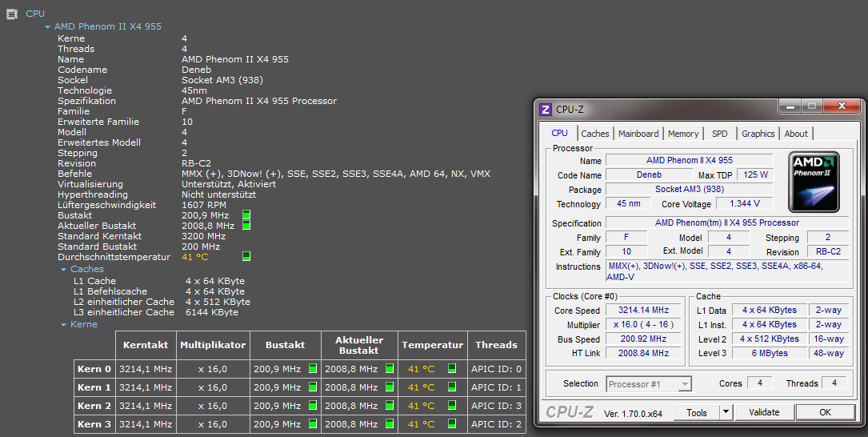Image resolution: width=868 pixels, height=437 pixels.
Task: Click the Level 3 cache value 6 MBytes
Action: click(x=770, y=354)
